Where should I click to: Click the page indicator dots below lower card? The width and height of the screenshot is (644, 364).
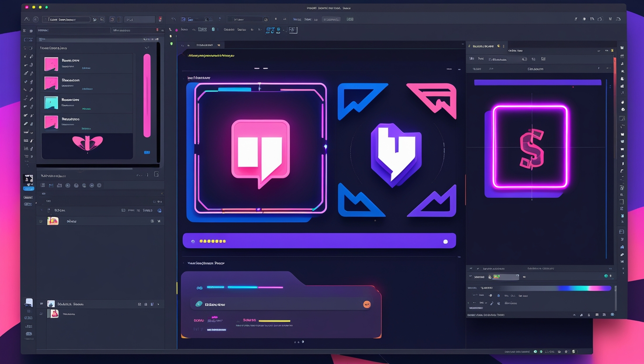(x=299, y=342)
